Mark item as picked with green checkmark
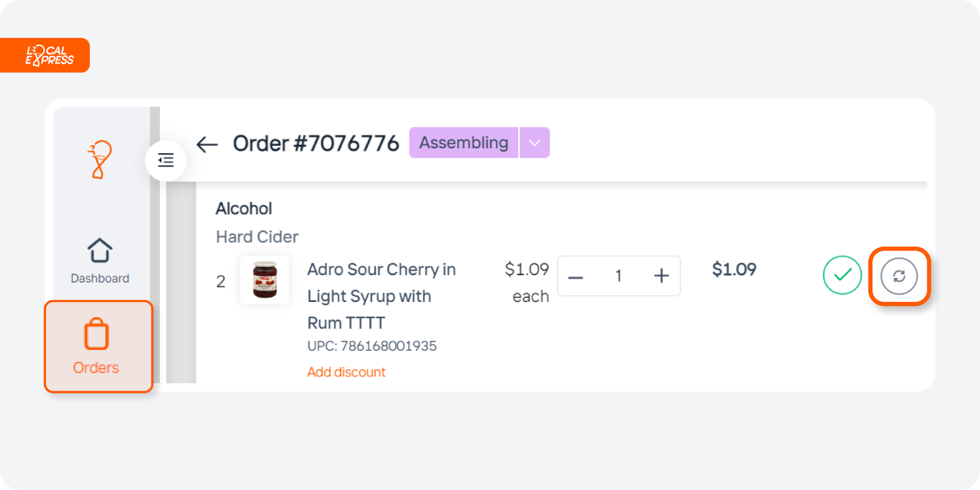 click(x=842, y=275)
